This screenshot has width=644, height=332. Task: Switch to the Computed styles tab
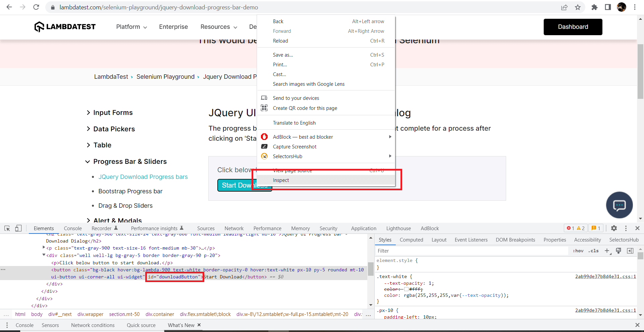point(411,240)
